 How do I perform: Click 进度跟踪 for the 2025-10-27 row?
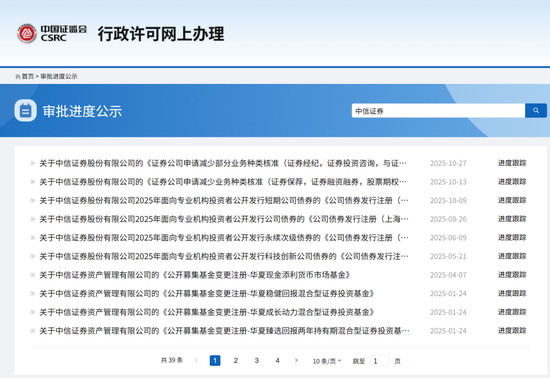512,163
